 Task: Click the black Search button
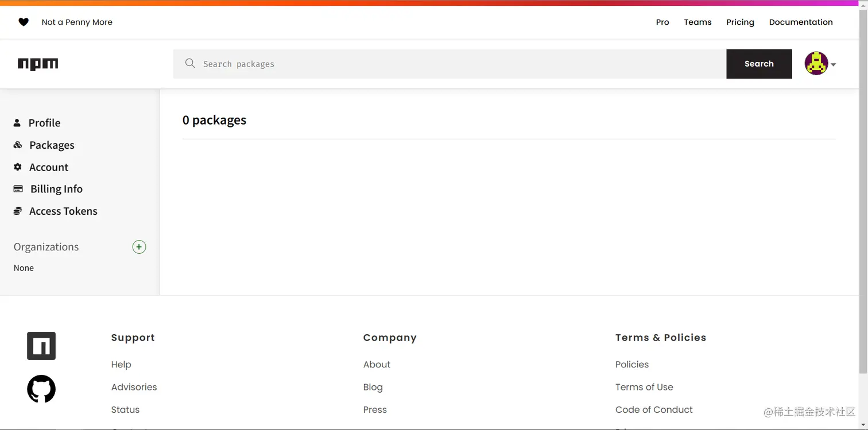[x=759, y=64]
